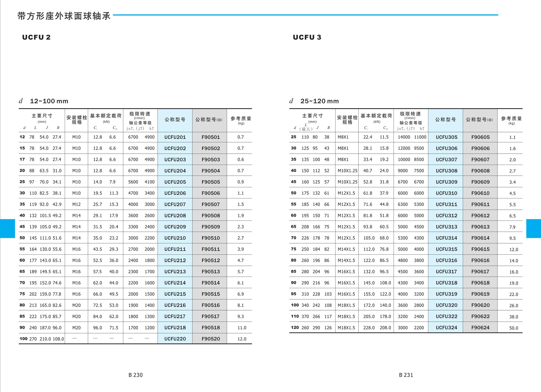
Task: Click the 极限转速 header in the right table
Action: (410, 114)
